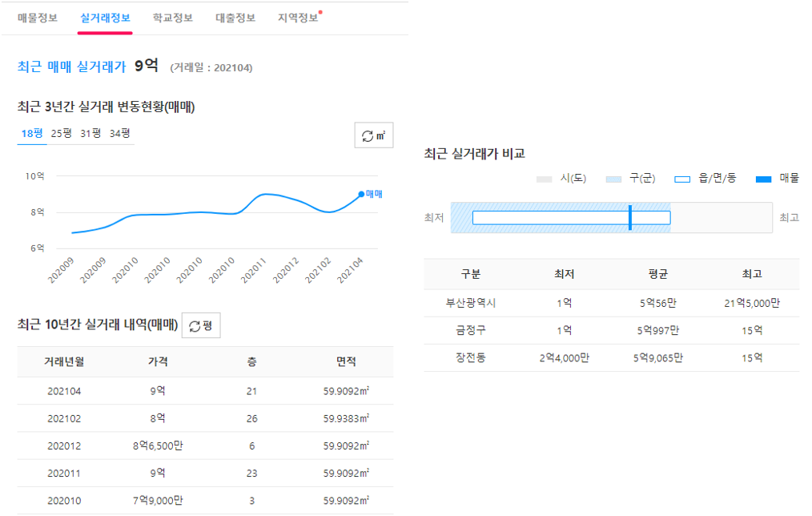The width and height of the screenshot is (812, 516).
Task: Open the 지역정보 tab
Action: [x=299, y=18]
